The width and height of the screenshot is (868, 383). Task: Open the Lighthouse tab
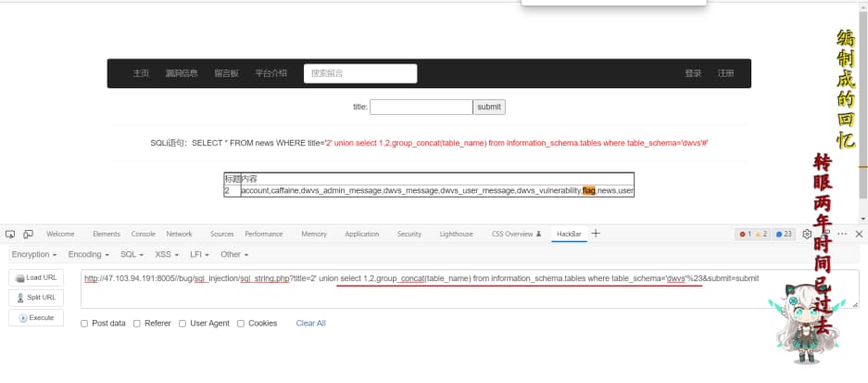456,234
